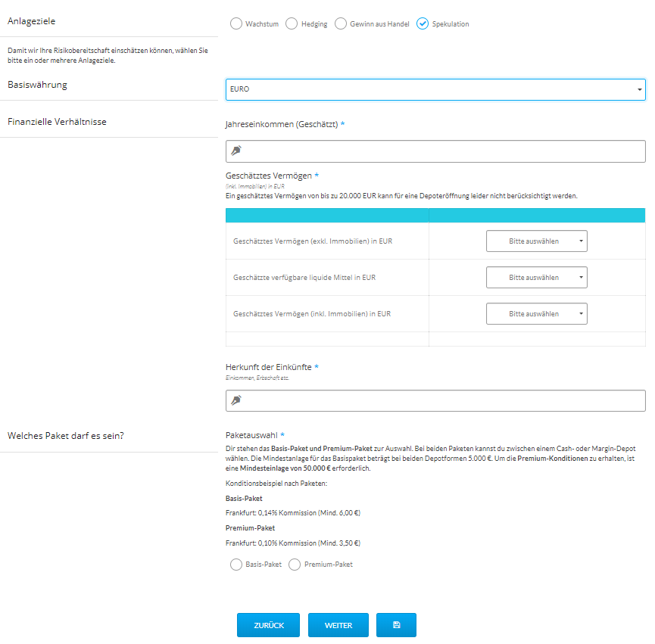Open dropdown for Vermögen inkl. Immobilien

point(536,313)
